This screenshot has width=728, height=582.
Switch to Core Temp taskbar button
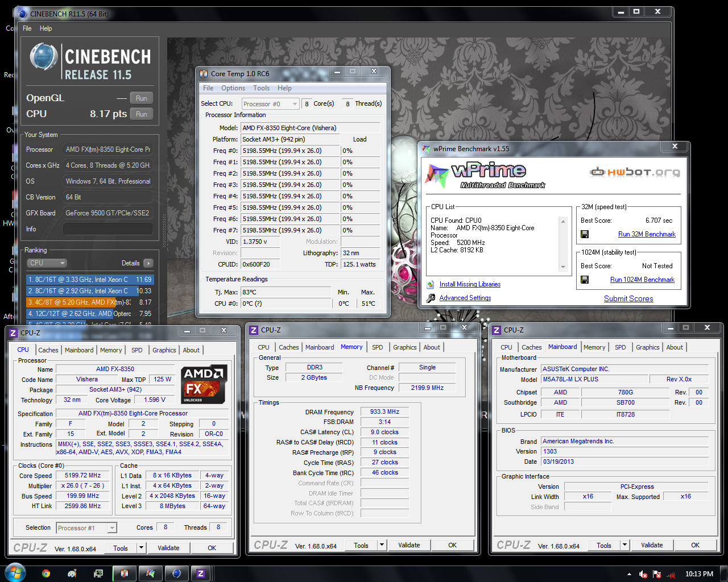pyautogui.click(x=124, y=573)
